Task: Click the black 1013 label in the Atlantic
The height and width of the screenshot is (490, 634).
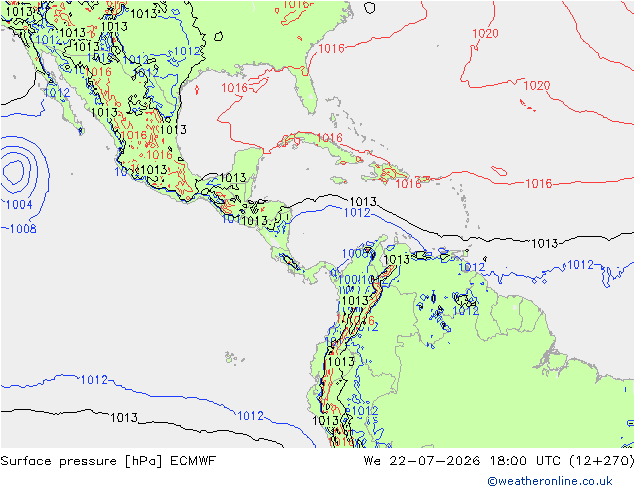Action: click(x=545, y=244)
